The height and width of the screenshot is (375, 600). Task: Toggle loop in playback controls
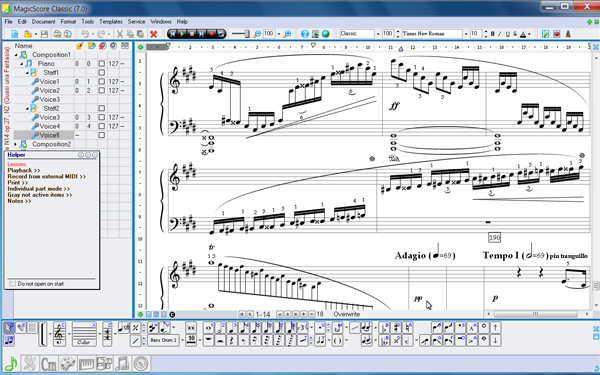(221, 34)
